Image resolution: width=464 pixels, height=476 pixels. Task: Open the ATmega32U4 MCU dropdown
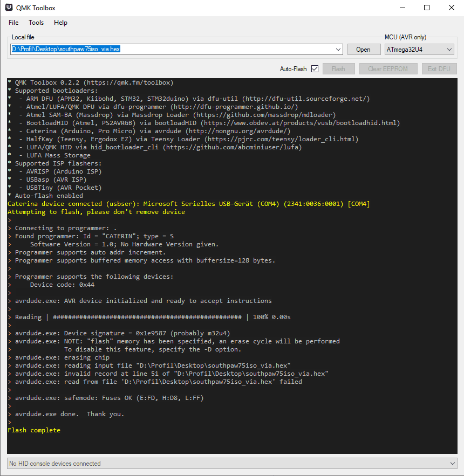coord(419,49)
